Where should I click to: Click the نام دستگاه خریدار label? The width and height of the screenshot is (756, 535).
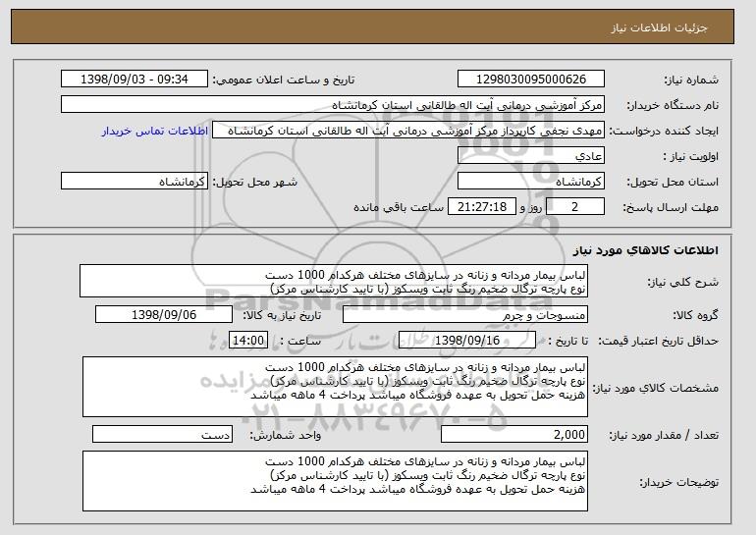673,106
